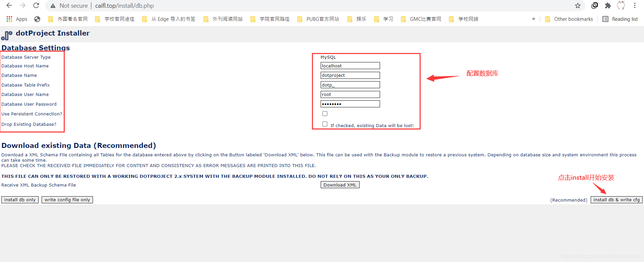The width and height of the screenshot is (644, 262).
Task: Open the 学习 bookmark folder
Action: 383,19
